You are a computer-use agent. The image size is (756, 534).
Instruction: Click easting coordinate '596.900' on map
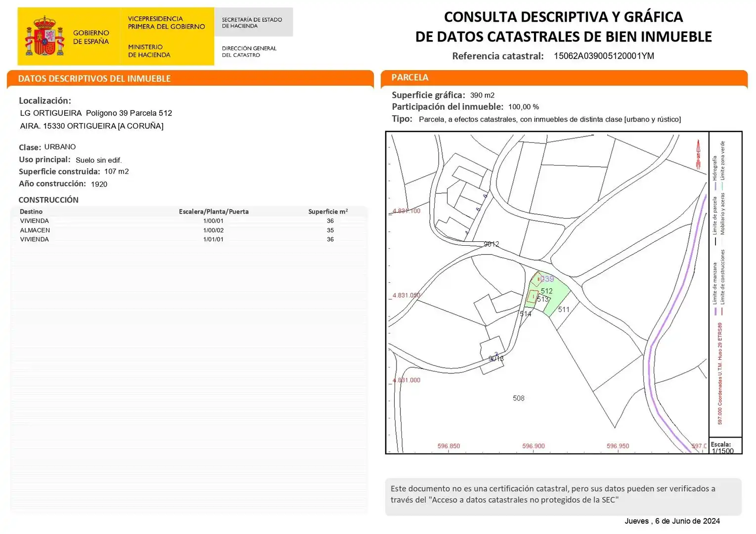tap(534, 446)
